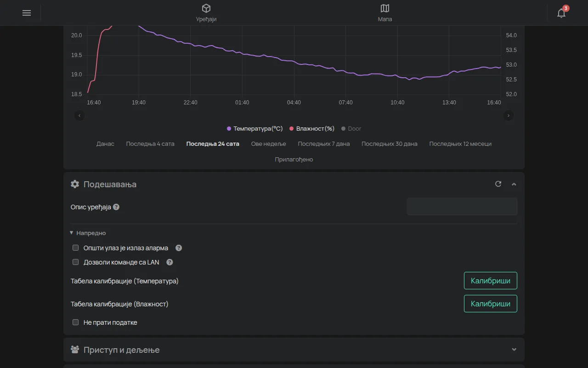Screen dimensions: 588x368
Task: Collapse the Подешавања section chevron
Action: tap(514, 184)
